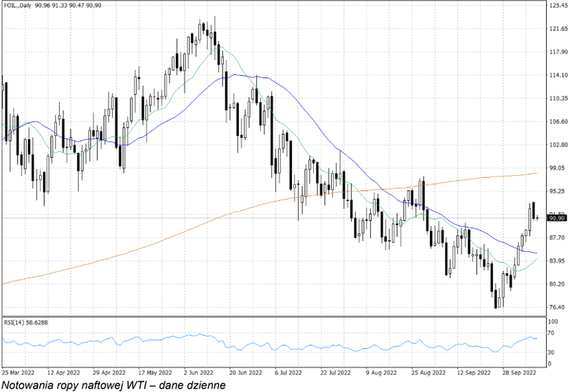Select the 20 Jun 2022 date label
This screenshot has height=392, width=570.
tap(245, 373)
